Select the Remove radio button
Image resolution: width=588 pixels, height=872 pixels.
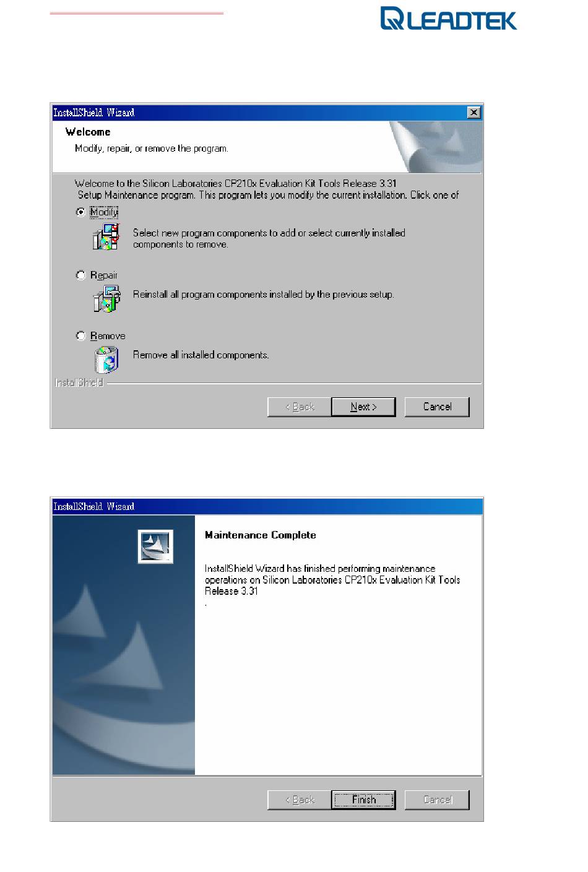80,335
